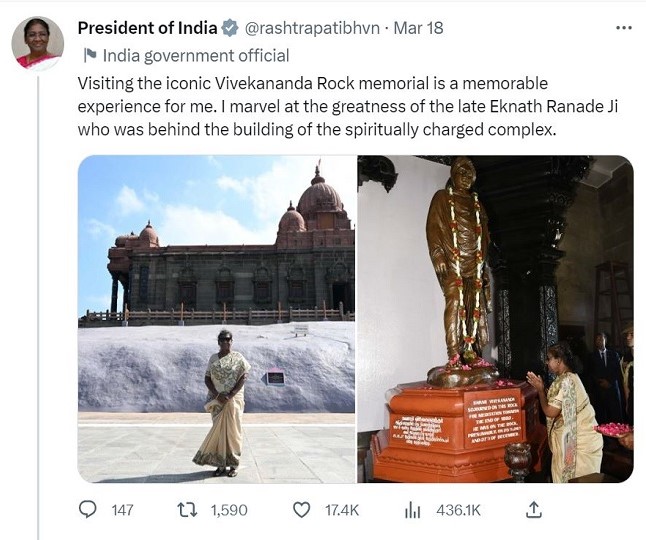Open view analytics bar chart icon
Viewport: 646px width, 540px height.
[x=412, y=510]
